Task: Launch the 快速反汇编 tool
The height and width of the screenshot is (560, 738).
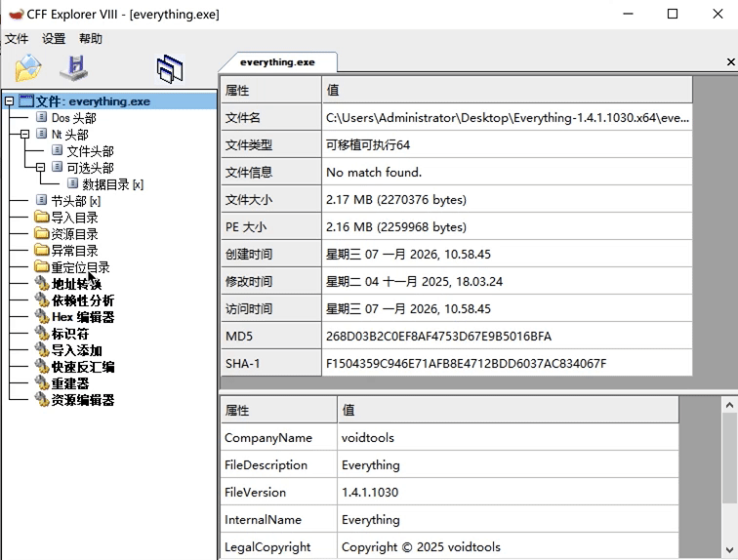Action: [x=82, y=367]
